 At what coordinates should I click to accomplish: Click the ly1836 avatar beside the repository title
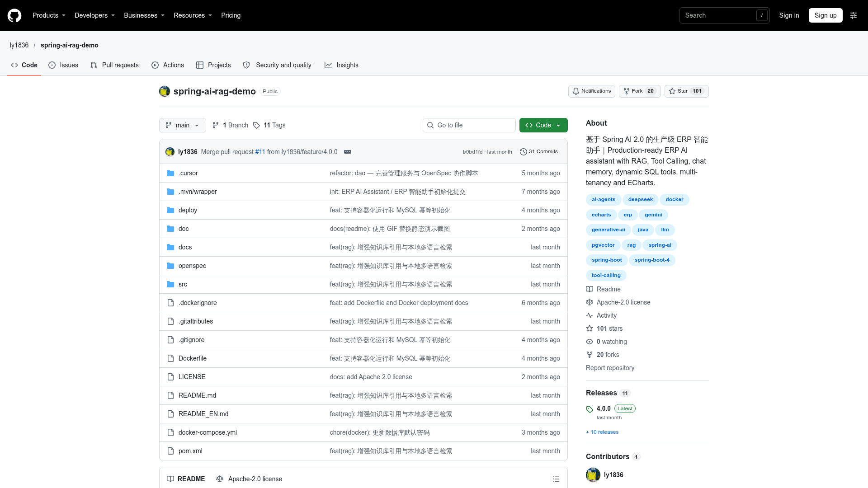pyautogui.click(x=165, y=91)
